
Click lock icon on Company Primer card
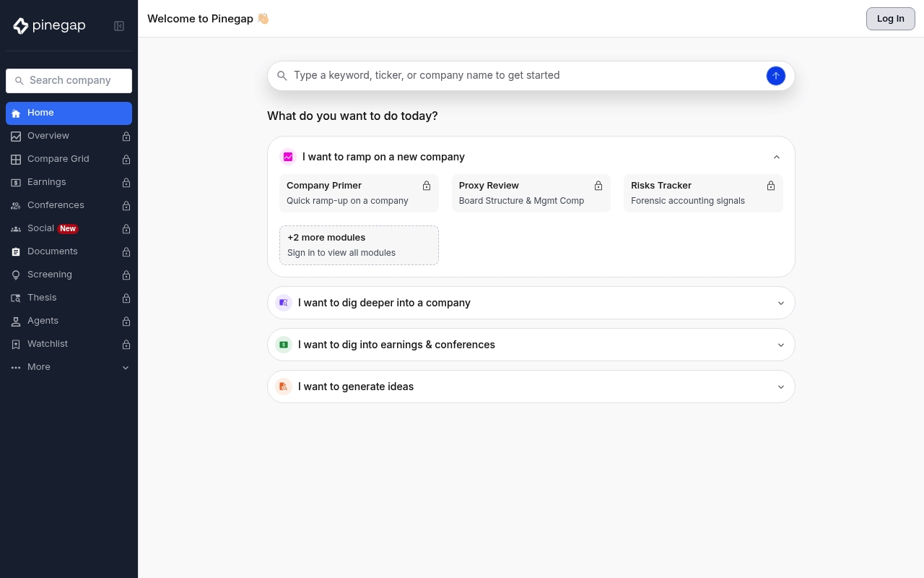[x=427, y=186]
